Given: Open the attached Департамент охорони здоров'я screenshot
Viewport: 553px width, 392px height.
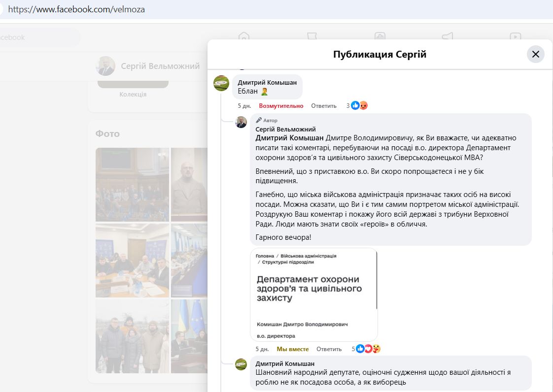Looking at the screenshot, I should coord(314,294).
